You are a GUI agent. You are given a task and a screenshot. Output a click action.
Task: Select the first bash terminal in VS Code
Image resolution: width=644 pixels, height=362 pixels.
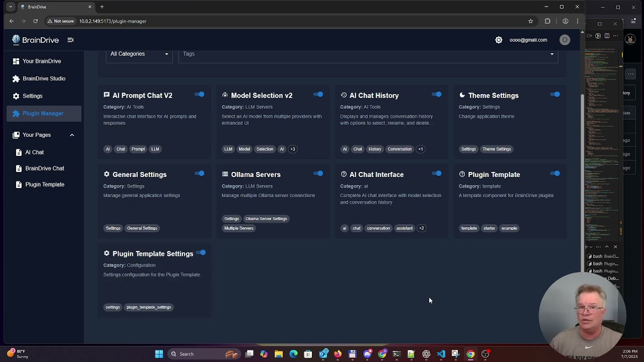(x=604, y=256)
